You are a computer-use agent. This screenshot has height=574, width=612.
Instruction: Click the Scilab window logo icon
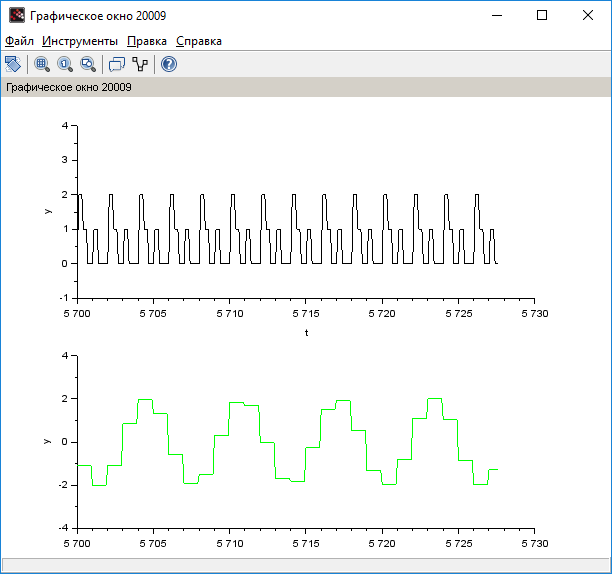[x=17, y=16]
